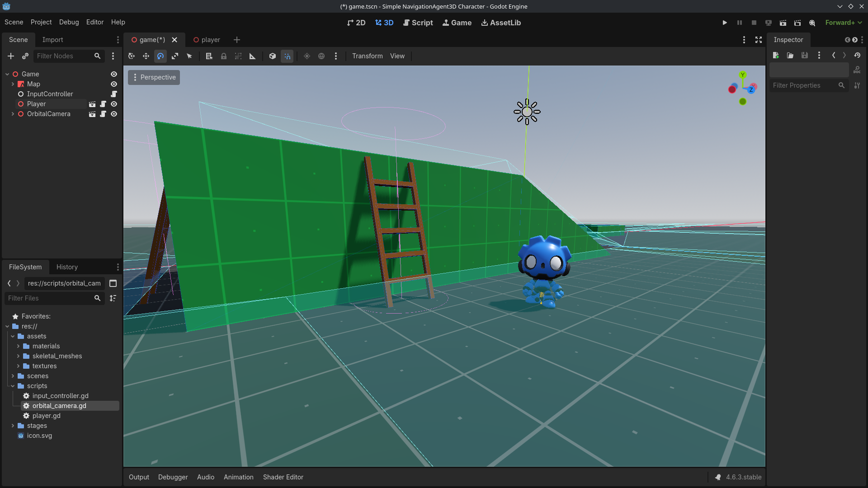868x488 pixels.
Task: Toggle the snap magnet tool
Action: [287, 56]
